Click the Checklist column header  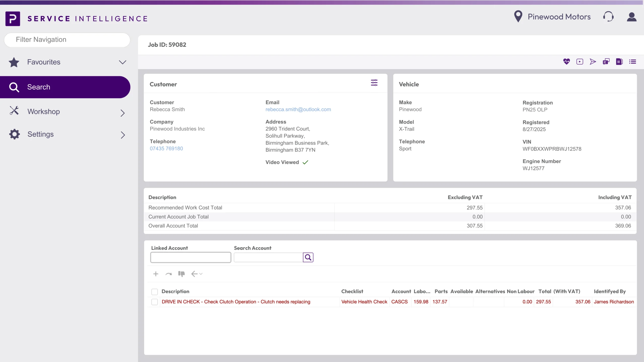pyautogui.click(x=352, y=291)
